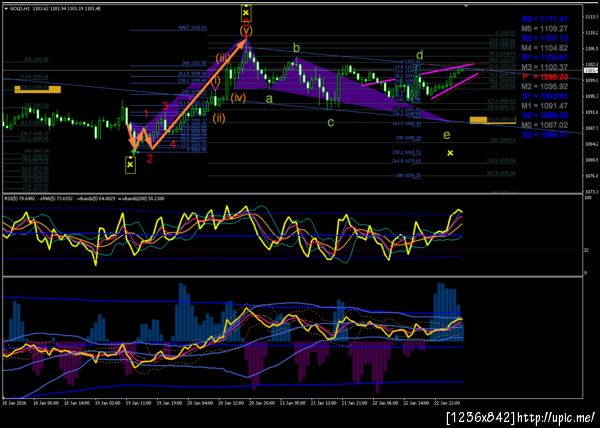This screenshot has width=600, height=428.
Task: Click the chart shift triangle marker at top
Action: click(x=466, y=6)
